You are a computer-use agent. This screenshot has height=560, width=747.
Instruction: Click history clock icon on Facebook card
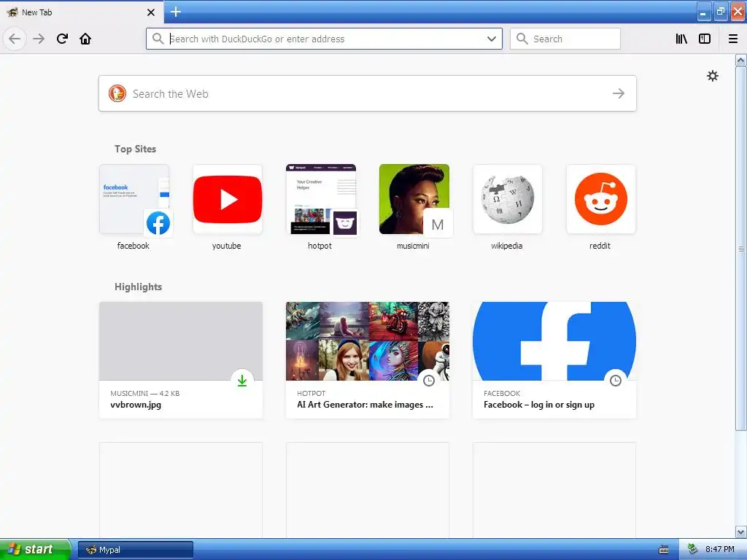coord(616,381)
